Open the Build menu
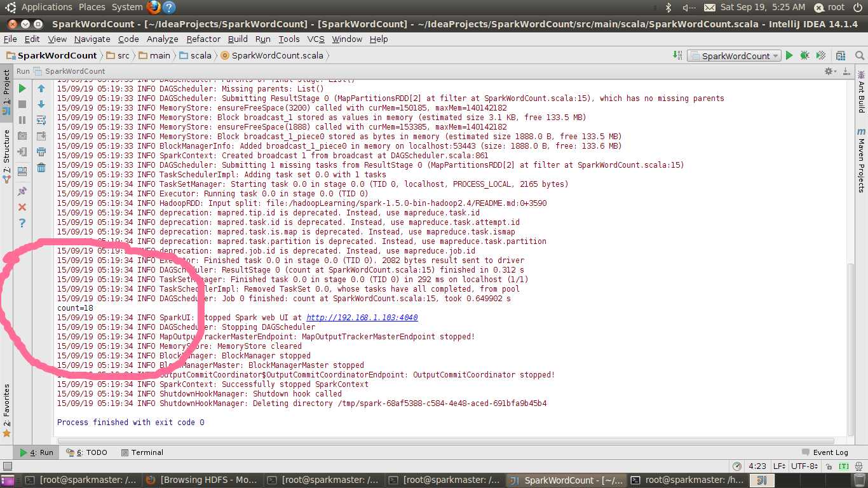Screen dimensions: 868x488 click(238, 39)
